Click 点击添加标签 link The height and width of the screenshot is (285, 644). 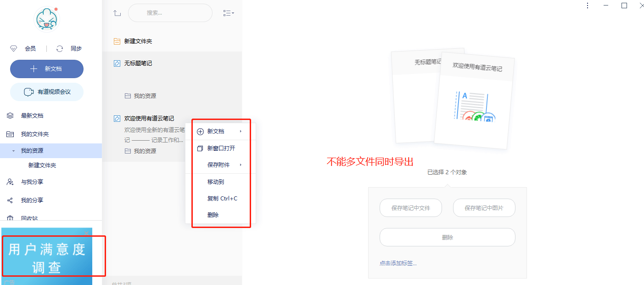(398, 263)
